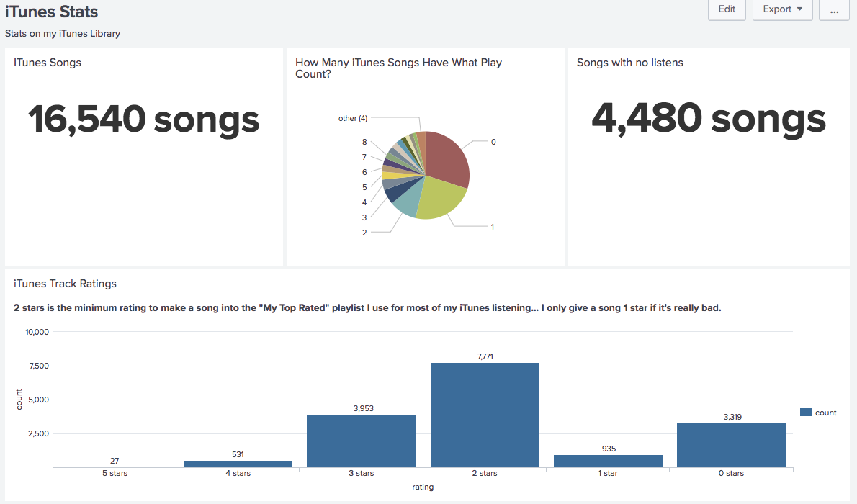Click the 4,480 songs single value
The width and height of the screenshot is (857, 504).
pos(709,120)
